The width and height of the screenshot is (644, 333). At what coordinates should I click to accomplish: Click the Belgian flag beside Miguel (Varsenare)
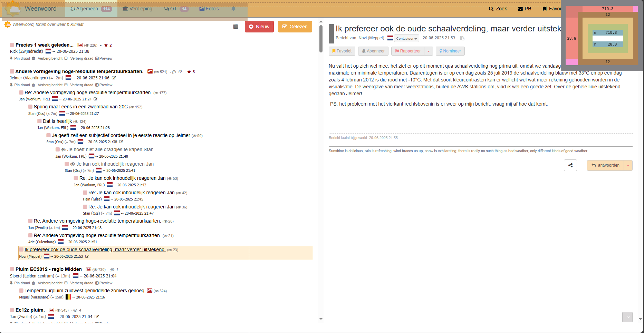[68, 297]
